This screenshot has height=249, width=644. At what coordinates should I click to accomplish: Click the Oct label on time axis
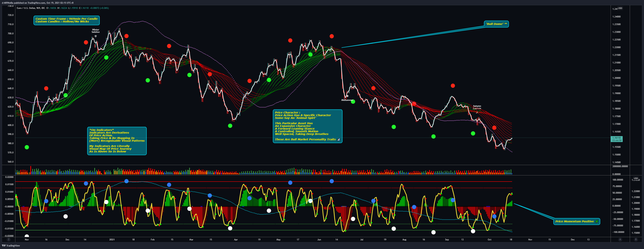pyautogui.click(x=489, y=240)
